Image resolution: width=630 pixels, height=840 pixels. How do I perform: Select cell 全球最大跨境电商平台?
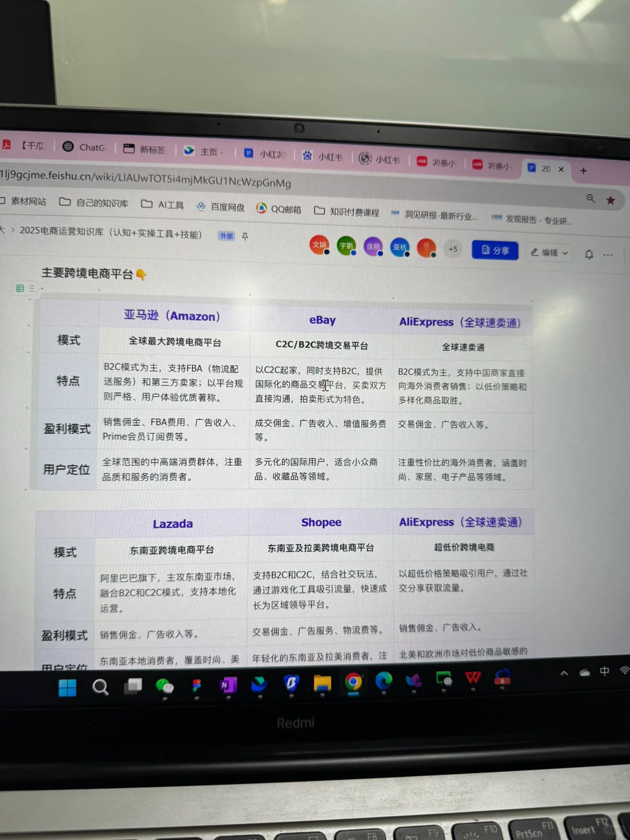coord(175,342)
